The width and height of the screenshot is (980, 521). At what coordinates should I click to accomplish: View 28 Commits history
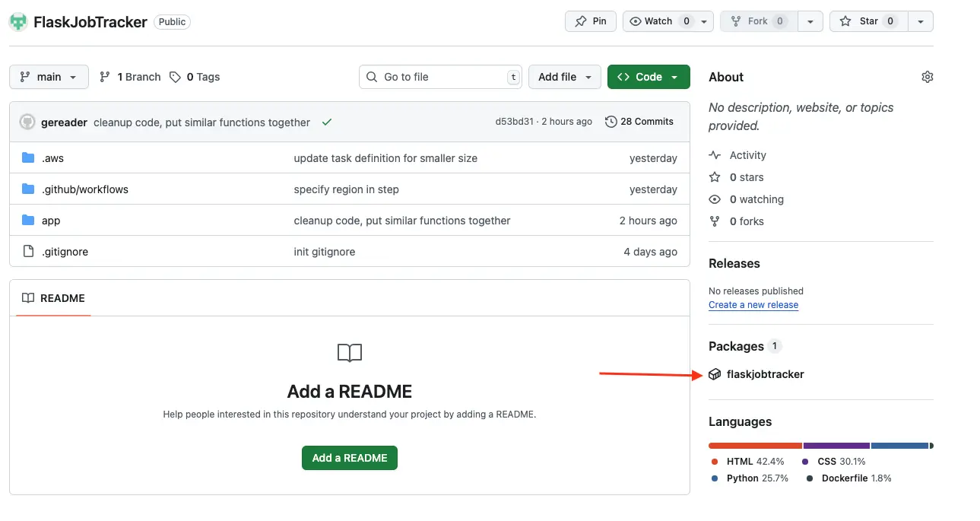(639, 122)
